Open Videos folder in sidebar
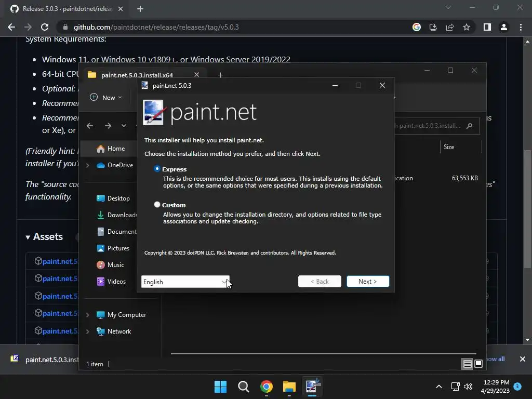This screenshot has width=532, height=399. click(111, 282)
